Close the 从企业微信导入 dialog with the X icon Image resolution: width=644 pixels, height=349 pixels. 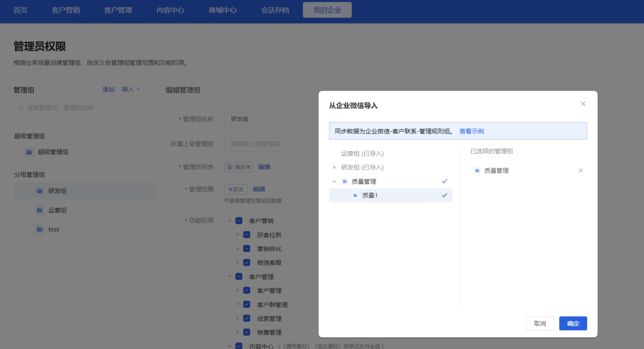tap(583, 104)
